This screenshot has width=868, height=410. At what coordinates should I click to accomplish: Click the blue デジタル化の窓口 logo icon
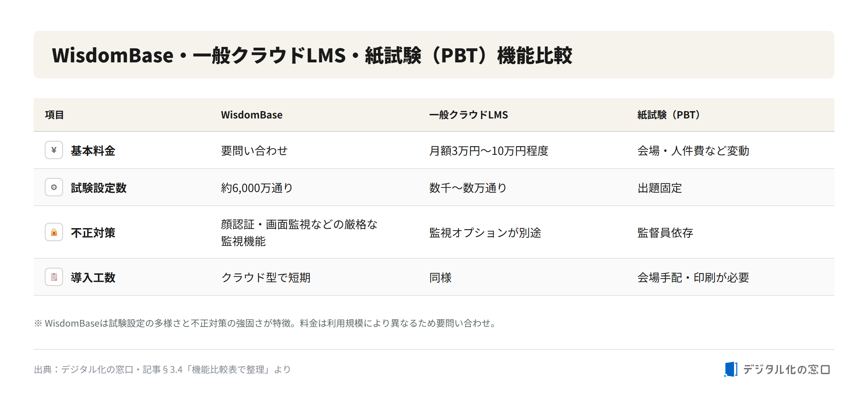(x=731, y=369)
